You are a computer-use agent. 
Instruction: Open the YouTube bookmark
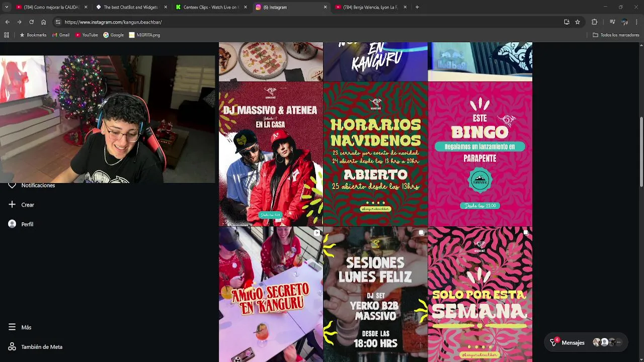coord(87,35)
